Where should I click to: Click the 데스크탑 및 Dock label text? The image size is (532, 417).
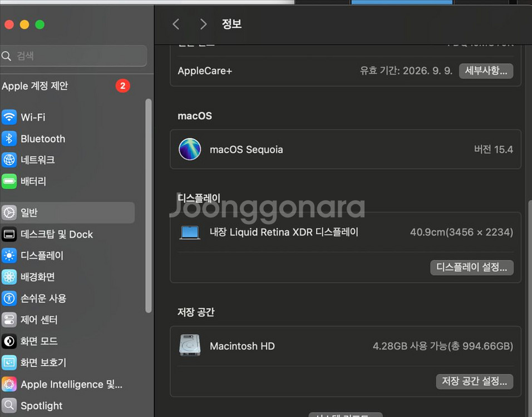pyautogui.click(x=57, y=234)
